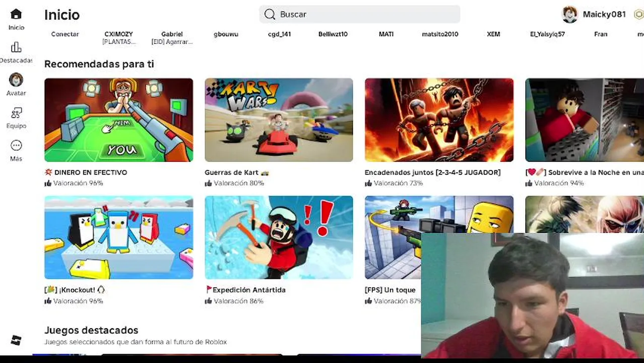Open the [FPS] Un toque game thumbnail
Viewport: 644px width, 363px height.
(x=393, y=237)
